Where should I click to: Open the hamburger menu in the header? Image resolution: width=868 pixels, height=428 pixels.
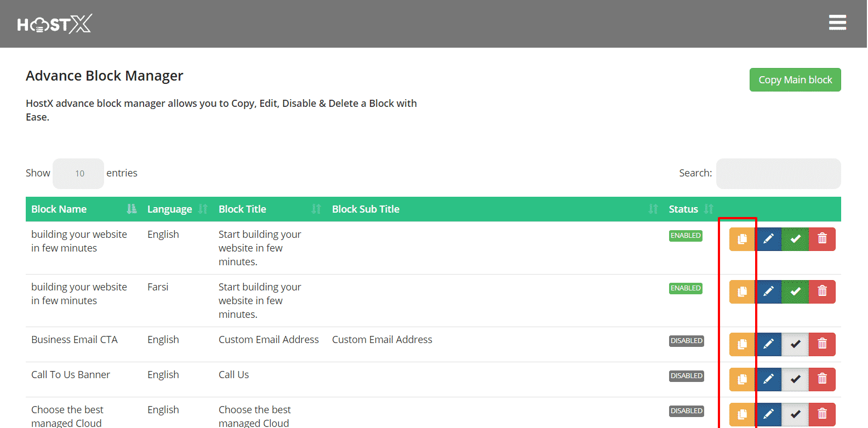click(837, 23)
